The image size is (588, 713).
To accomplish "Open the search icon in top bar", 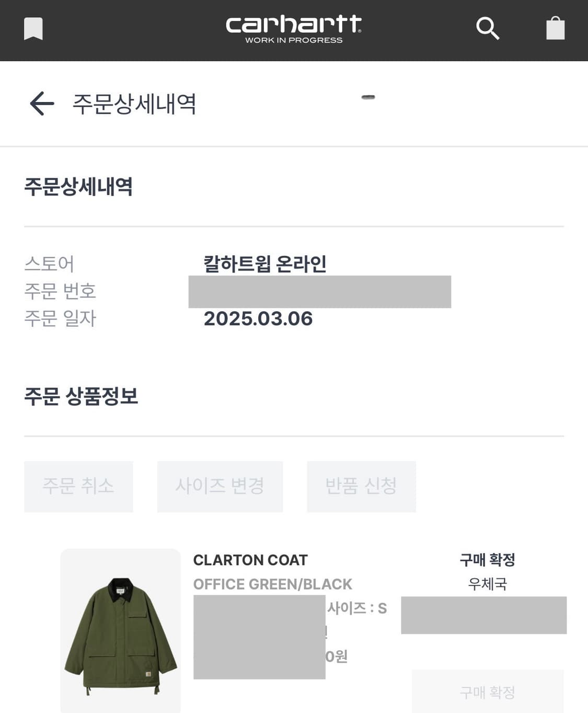I will 488,28.
